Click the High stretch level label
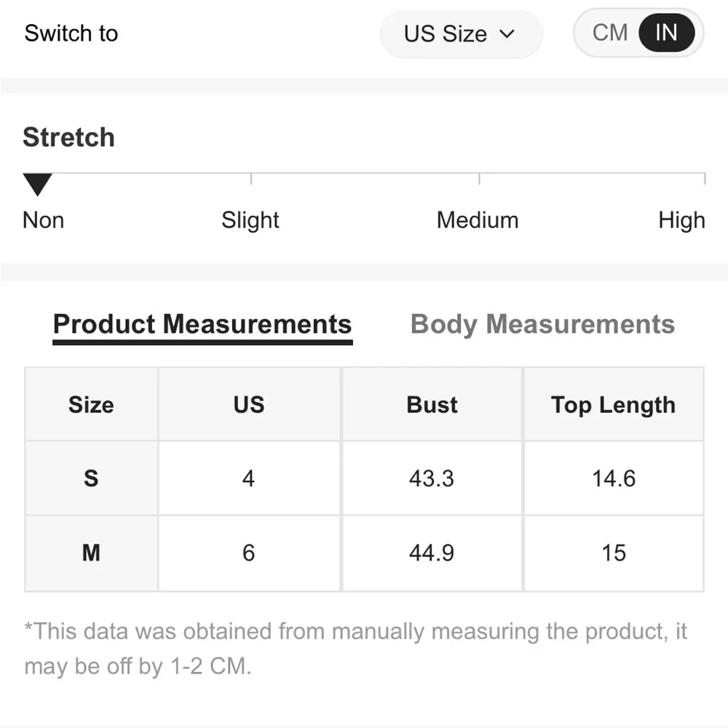This screenshot has width=728, height=728. click(x=681, y=220)
